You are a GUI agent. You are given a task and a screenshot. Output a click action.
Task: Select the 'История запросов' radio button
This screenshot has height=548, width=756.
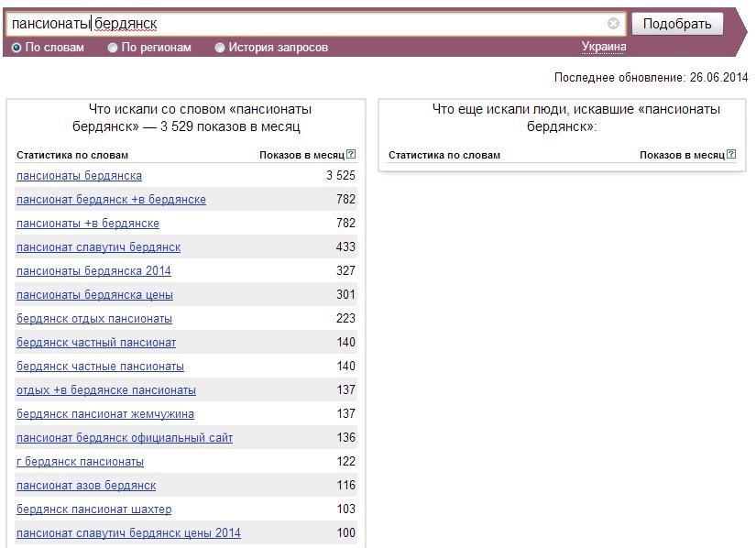[x=220, y=48]
